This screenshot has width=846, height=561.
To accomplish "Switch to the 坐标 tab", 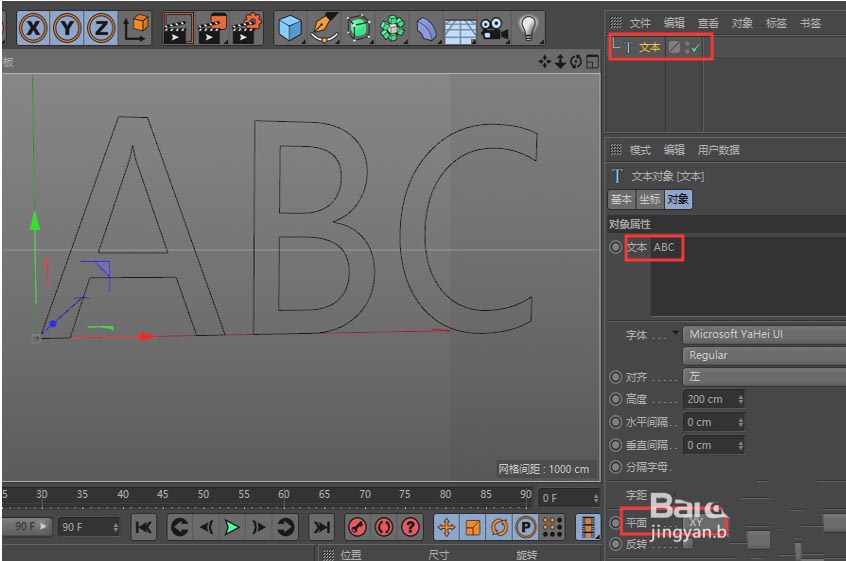I will point(649,199).
